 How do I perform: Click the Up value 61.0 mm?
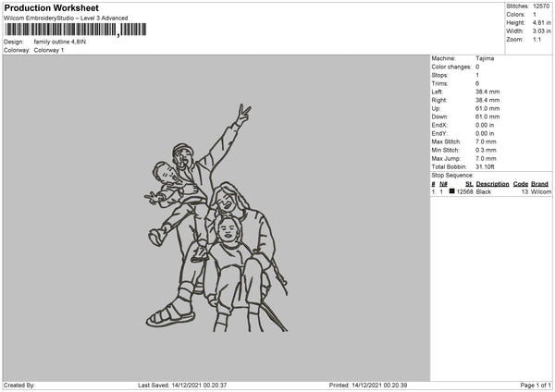point(487,108)
